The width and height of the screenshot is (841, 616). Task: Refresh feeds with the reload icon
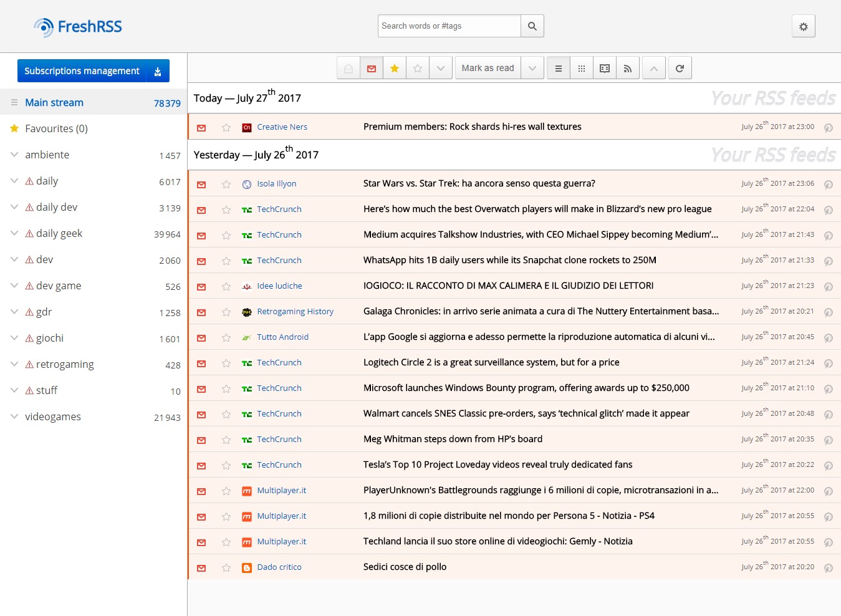click(680, 68)
